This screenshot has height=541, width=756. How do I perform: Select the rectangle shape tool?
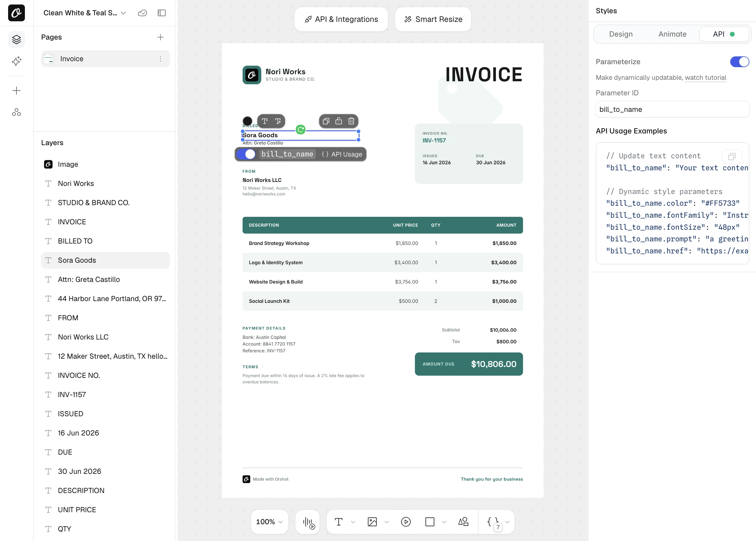430,522
